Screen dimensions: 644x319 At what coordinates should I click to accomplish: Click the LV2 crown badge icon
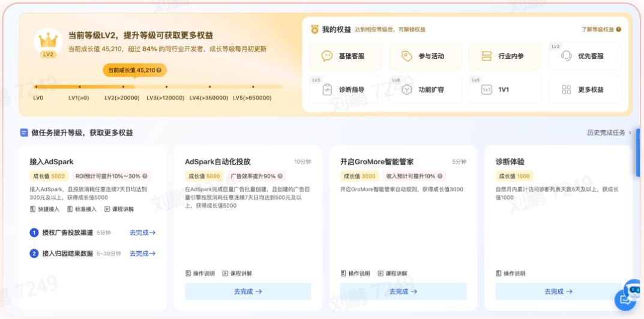(x=48, y=43)
